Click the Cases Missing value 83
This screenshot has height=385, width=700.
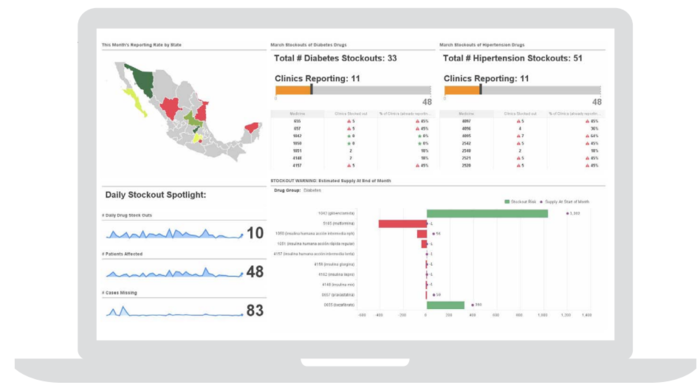click(255, 311)
